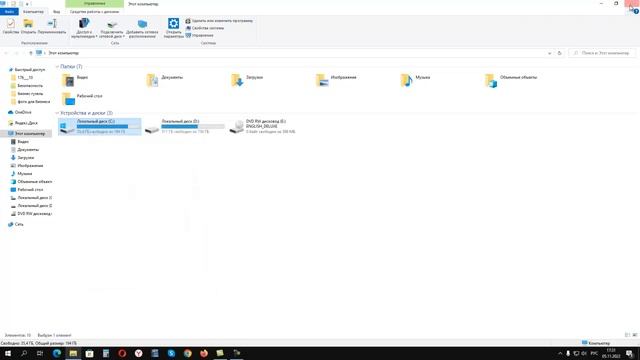The height and width of the screenshot is (360, 640).
Task: Open the Файл tab
Action: (x=9, y=11)
